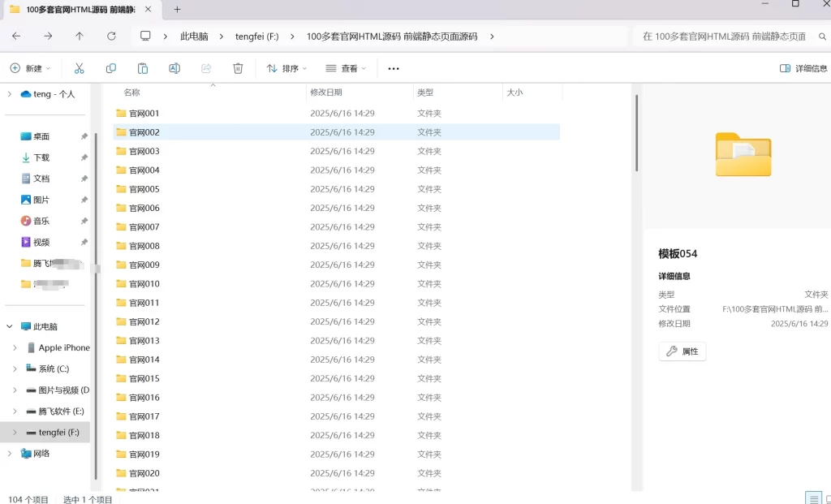
Task: Switch to compact list view at bottom right
Action: [815, 498]
